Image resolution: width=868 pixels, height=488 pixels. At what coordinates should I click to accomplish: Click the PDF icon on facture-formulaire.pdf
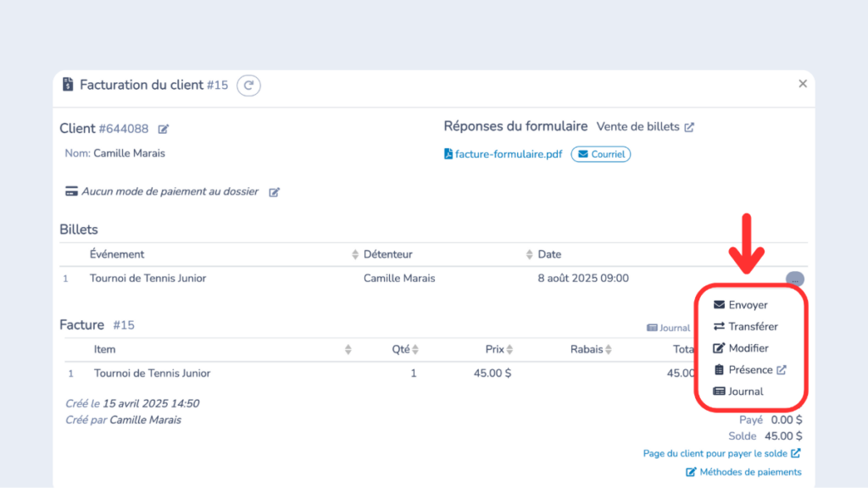point(448,153)
